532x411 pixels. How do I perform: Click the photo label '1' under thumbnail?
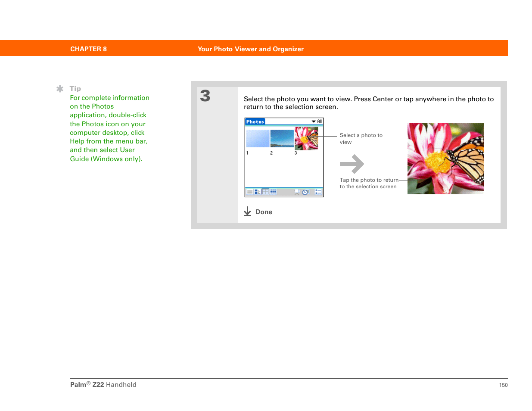[247, 153]
